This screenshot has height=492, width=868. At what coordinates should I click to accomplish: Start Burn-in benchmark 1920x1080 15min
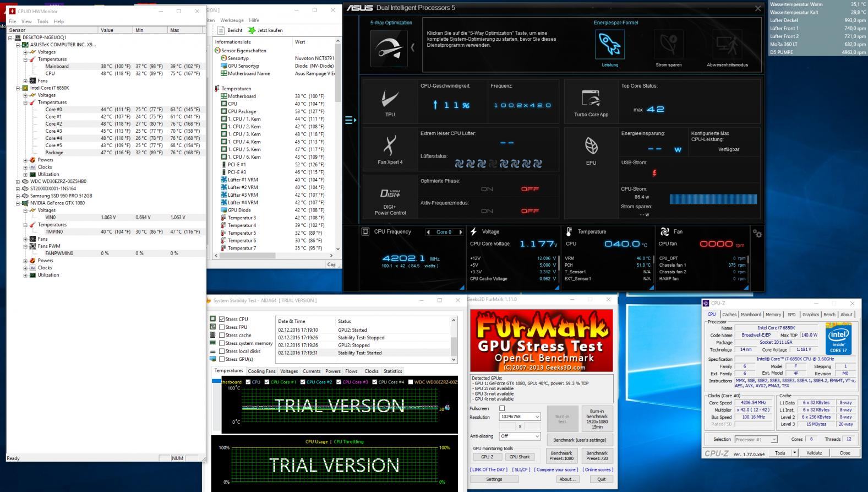pos(597,419)
